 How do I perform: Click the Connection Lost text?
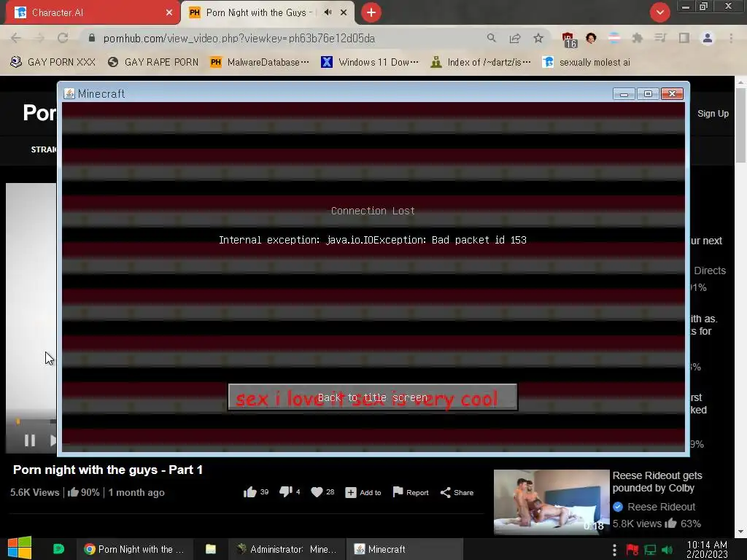coord(373,211)
